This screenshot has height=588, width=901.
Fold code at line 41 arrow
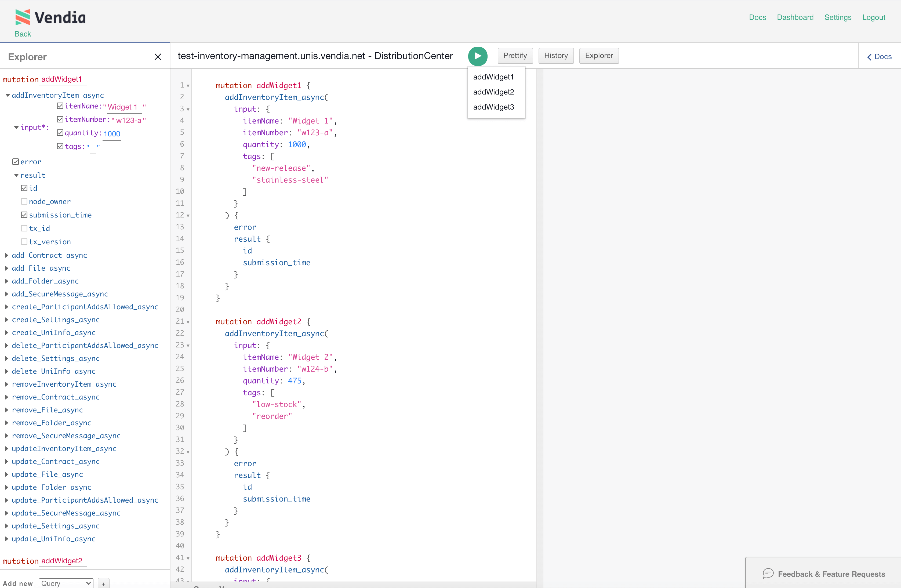188,558
